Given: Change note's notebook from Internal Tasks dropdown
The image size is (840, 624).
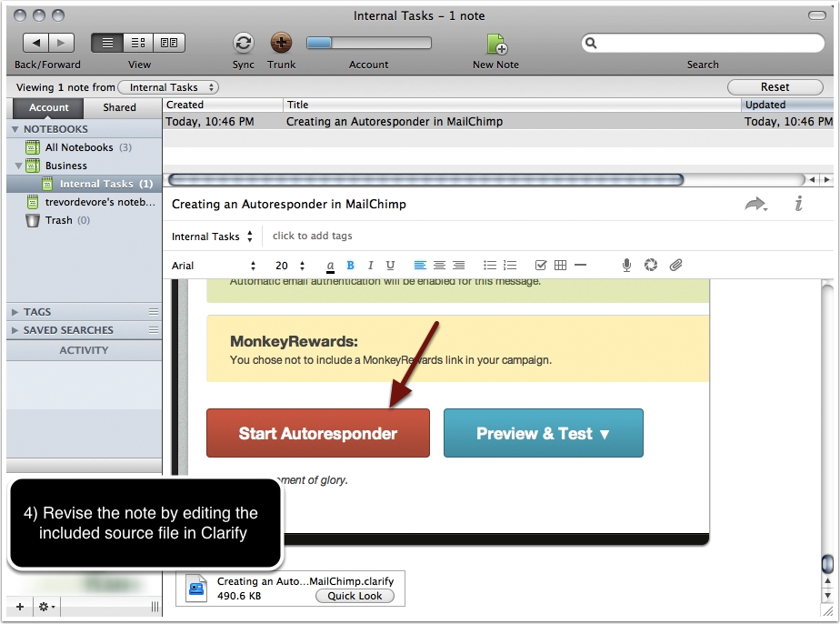Looking at the screenshot, I should pos(212,237).
